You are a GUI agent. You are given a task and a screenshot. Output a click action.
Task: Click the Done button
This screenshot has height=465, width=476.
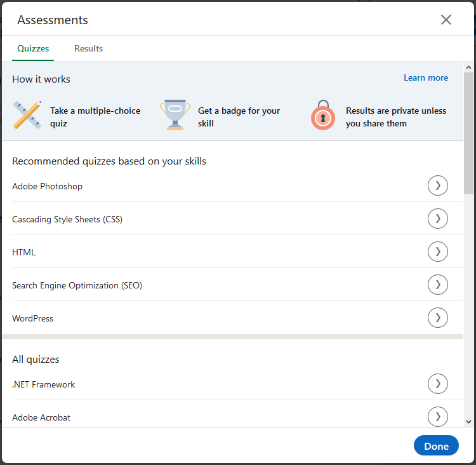(x=436, y=445)
